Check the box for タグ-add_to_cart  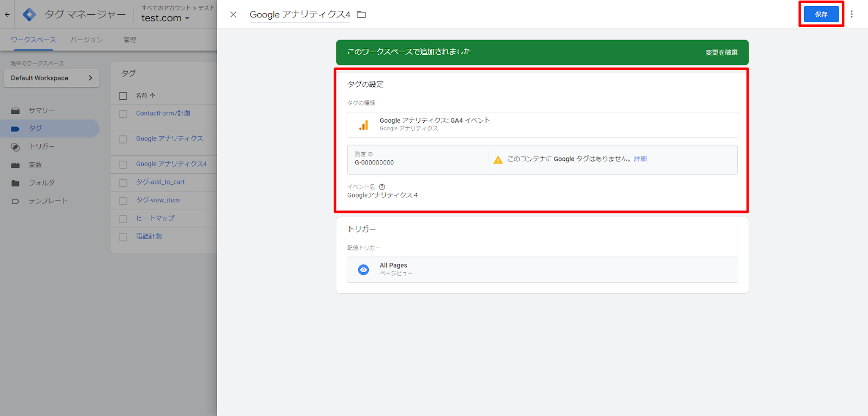coord(123,183)
